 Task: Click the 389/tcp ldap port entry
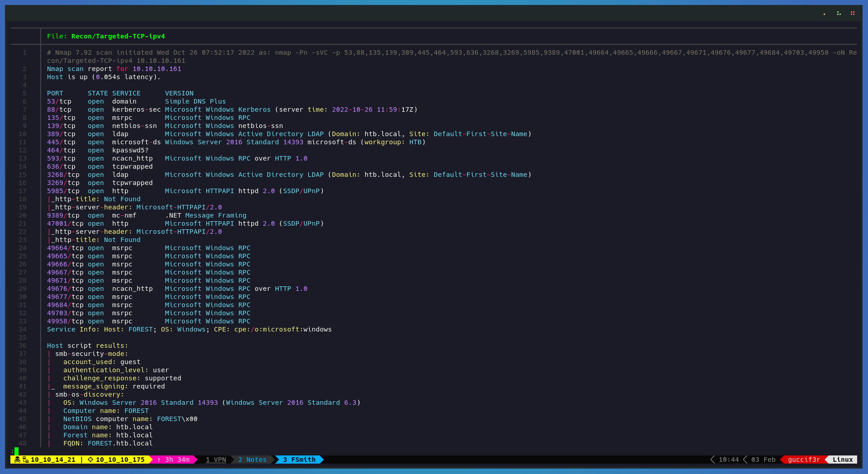coord(61,134)
